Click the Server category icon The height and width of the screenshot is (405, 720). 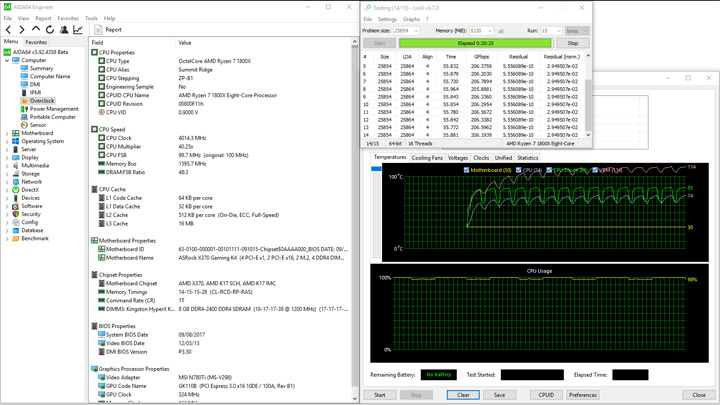tap(16, 149)
